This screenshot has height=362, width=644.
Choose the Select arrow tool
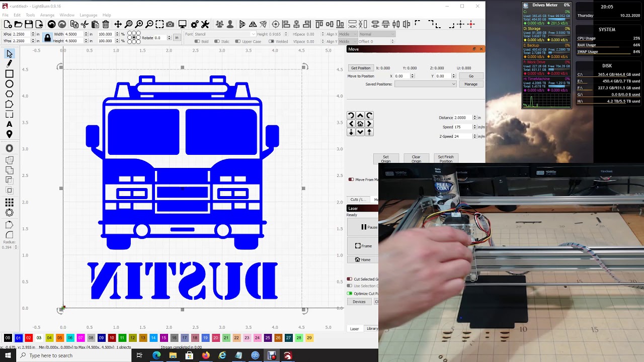(9, 54)
